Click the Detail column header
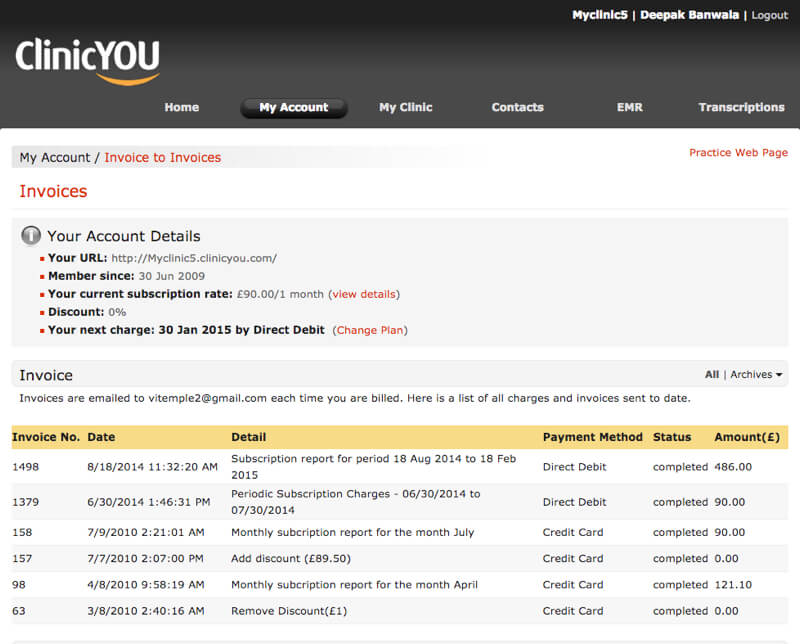This screenshot has width=800, height=644. [x=248, y=437]
